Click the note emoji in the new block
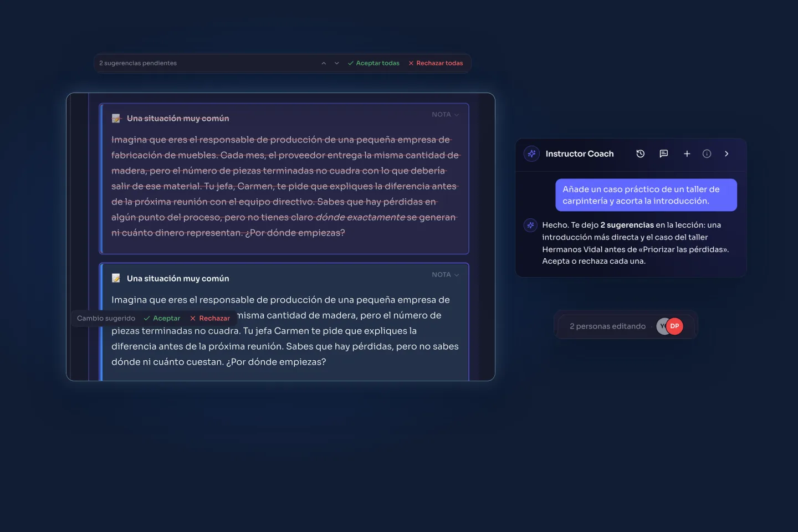This screenshot has height=532, width=798. point(116,278)
